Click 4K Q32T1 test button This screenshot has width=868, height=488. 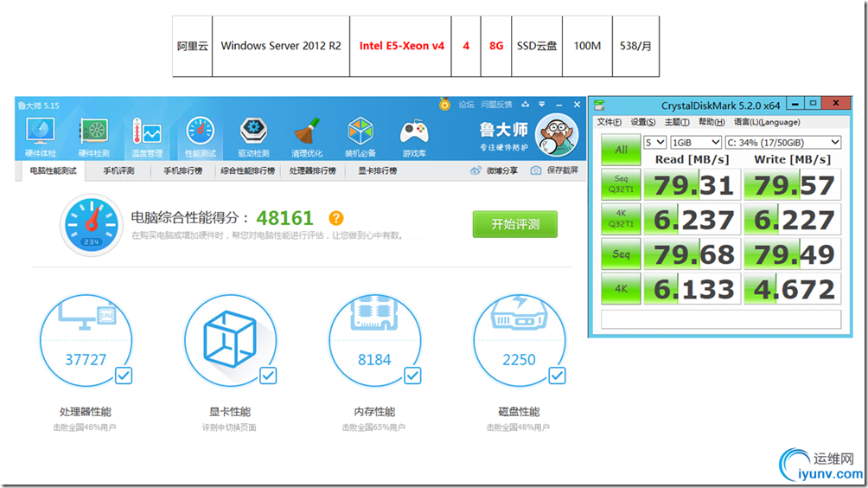click(621, 219)
